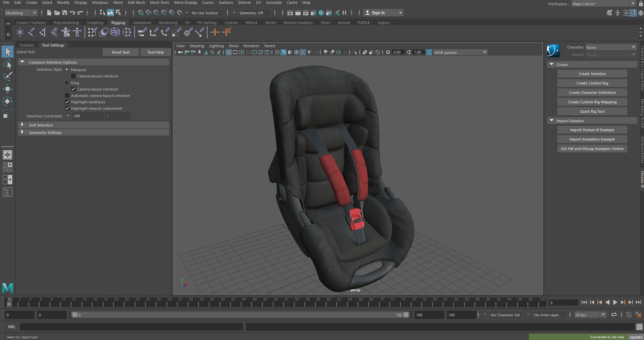Expand the Symmetry Settings section
Viewport: 644px width, 340px height.
click(x=22, y=132)
